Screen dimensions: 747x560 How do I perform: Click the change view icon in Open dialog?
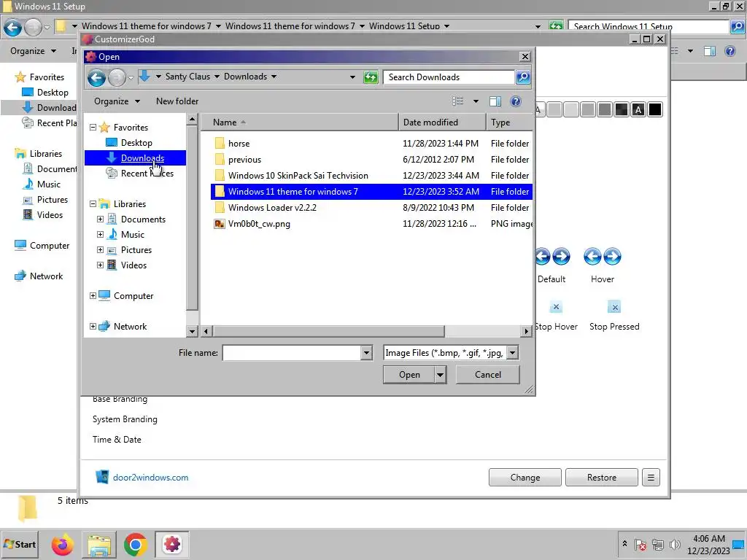pos(457,101)
